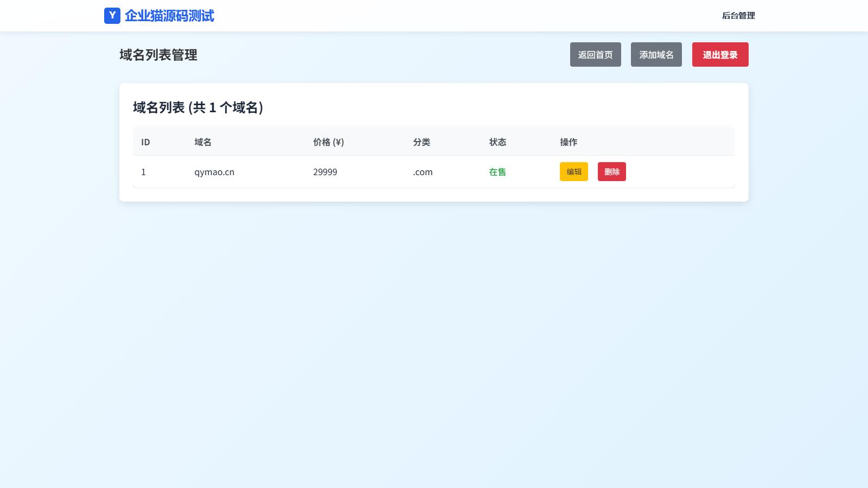Edit qymao.cn with the yellow 编辑 button

[x=573, y=172]
